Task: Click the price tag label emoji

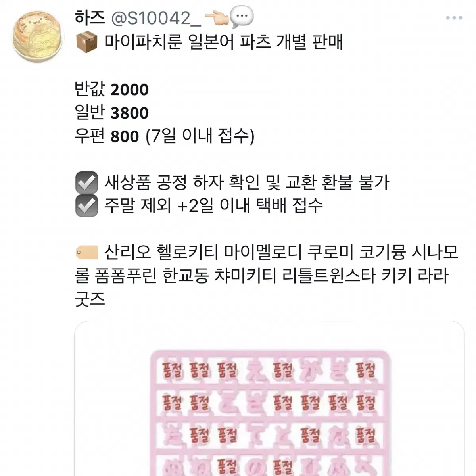Action: click(x=86, y=252)
